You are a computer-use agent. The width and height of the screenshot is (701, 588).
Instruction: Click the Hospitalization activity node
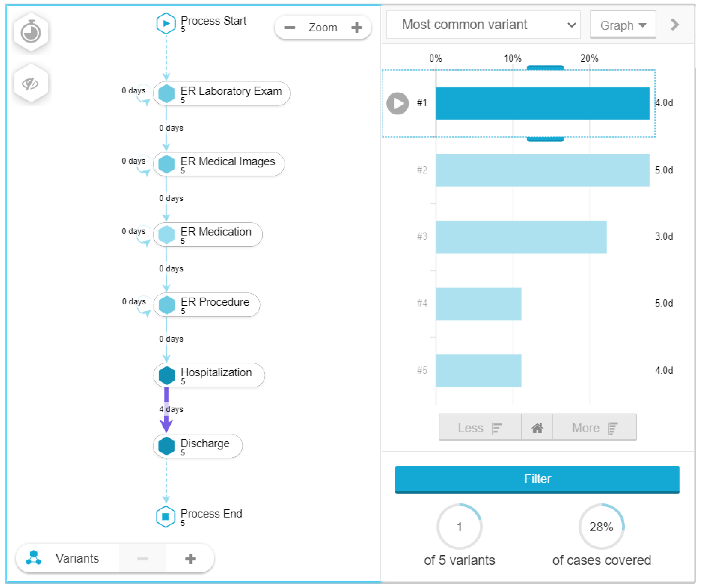click(209, 375)
